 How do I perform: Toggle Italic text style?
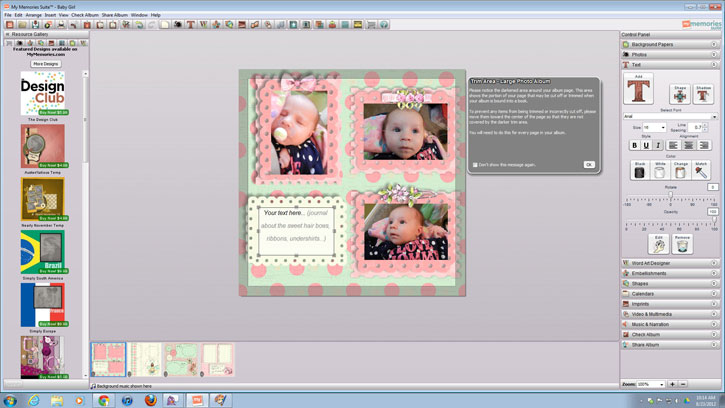[x=657, y=145]
